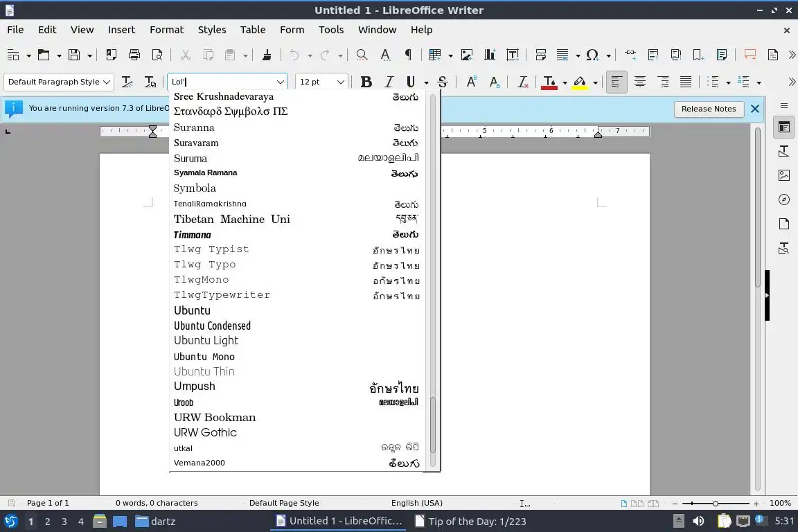Choose Ubuntu Mono from font list
798x532 pixels.
point(296,356)
